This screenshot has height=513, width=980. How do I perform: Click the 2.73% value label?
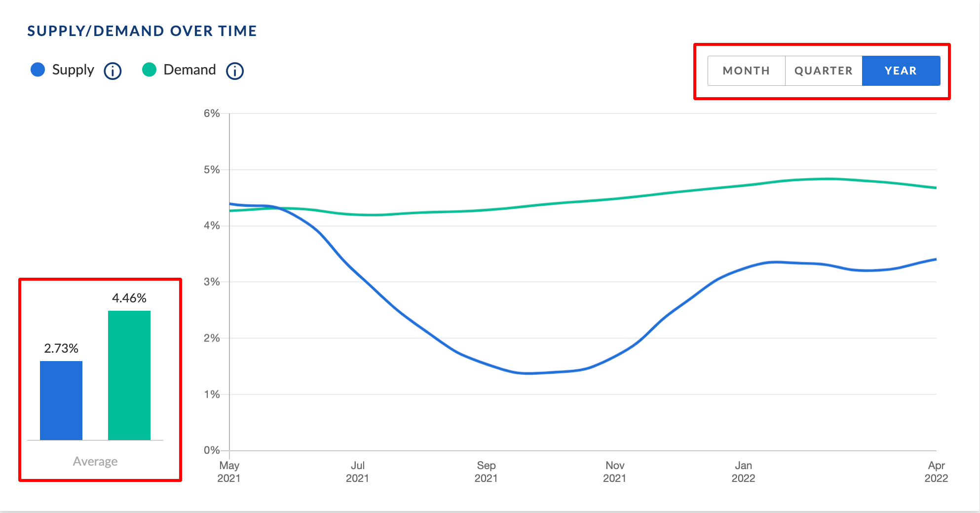tap(61, 348)
